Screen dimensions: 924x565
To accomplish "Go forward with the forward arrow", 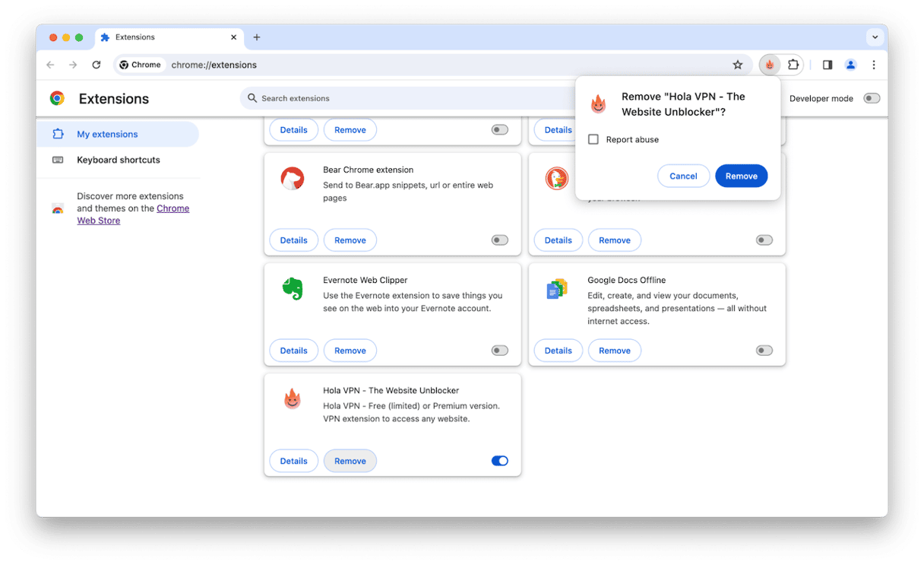I will tap(73, 65).
